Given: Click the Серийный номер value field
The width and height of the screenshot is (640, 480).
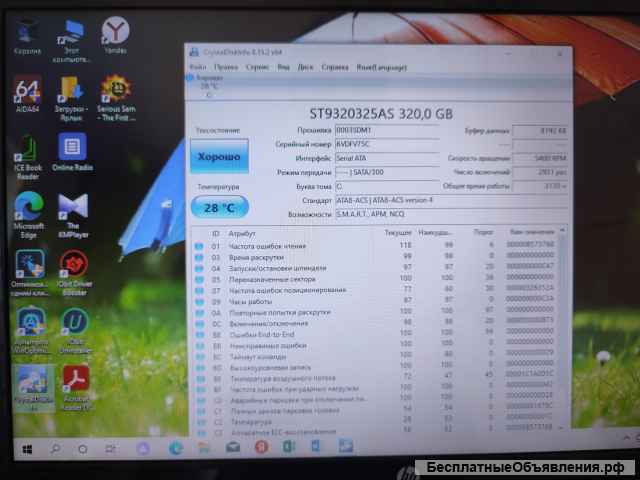Looking at the screenshot, I should coord(387,144).
